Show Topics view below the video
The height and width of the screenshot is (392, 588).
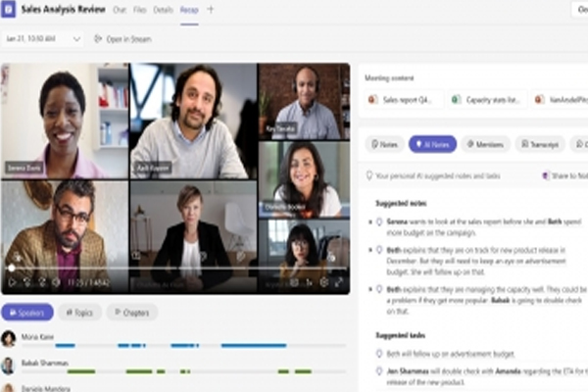[79, 313]
